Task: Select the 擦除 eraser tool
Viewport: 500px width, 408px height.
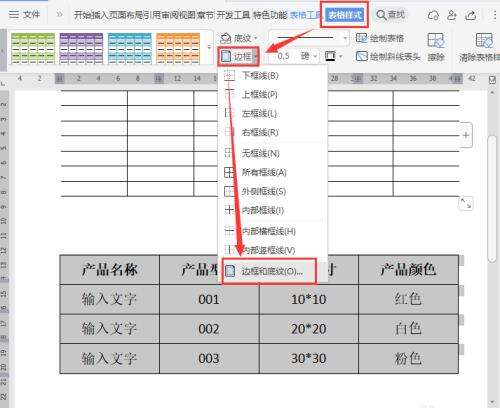Action: [436, 47]
